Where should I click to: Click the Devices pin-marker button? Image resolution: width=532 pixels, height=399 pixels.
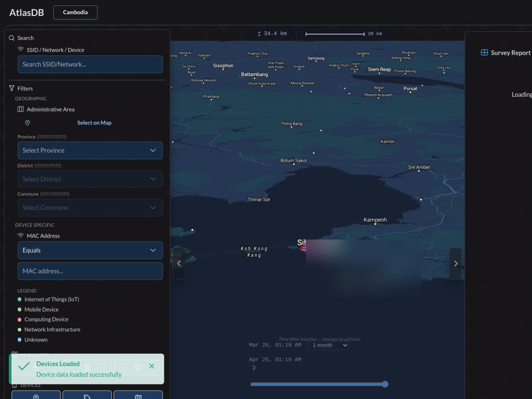(x=36, y=396)
